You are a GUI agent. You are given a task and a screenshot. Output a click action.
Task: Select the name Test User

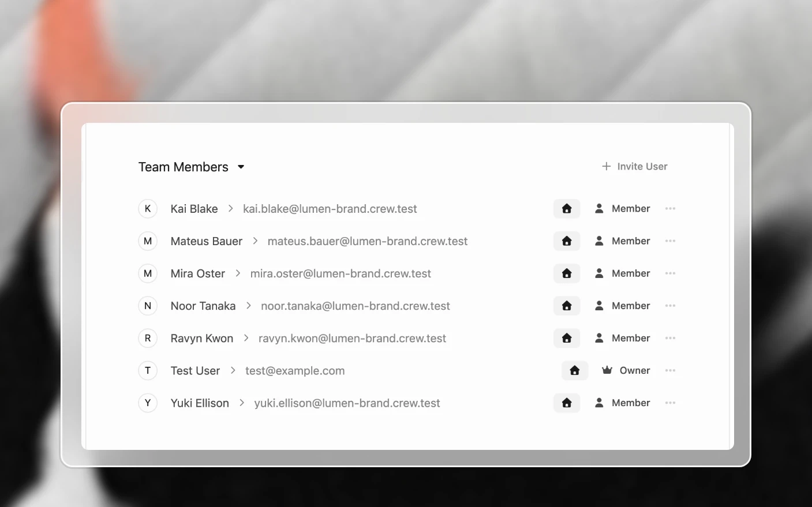[x=195, y=370]
